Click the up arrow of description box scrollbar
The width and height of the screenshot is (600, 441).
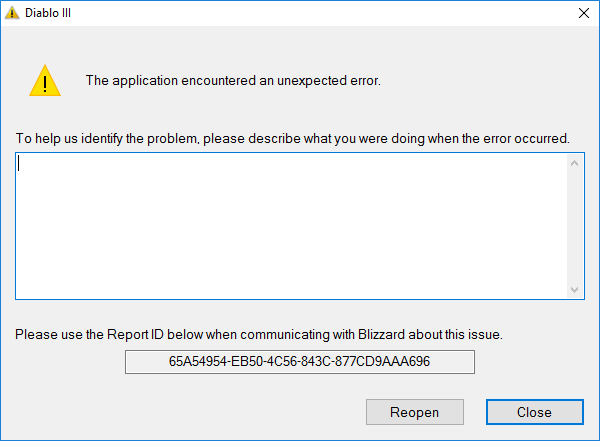(x=574, y=163)
